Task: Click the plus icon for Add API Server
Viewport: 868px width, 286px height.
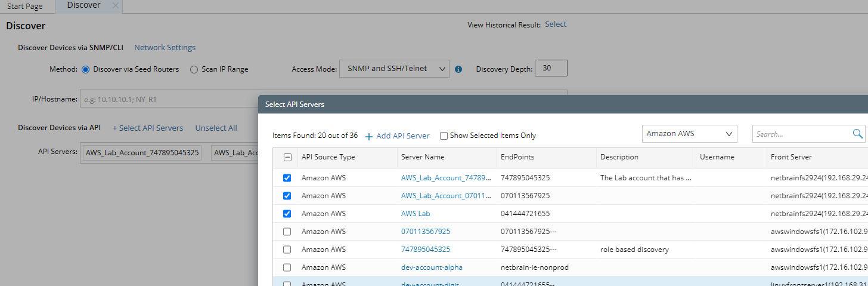Action: coord(369,136)
